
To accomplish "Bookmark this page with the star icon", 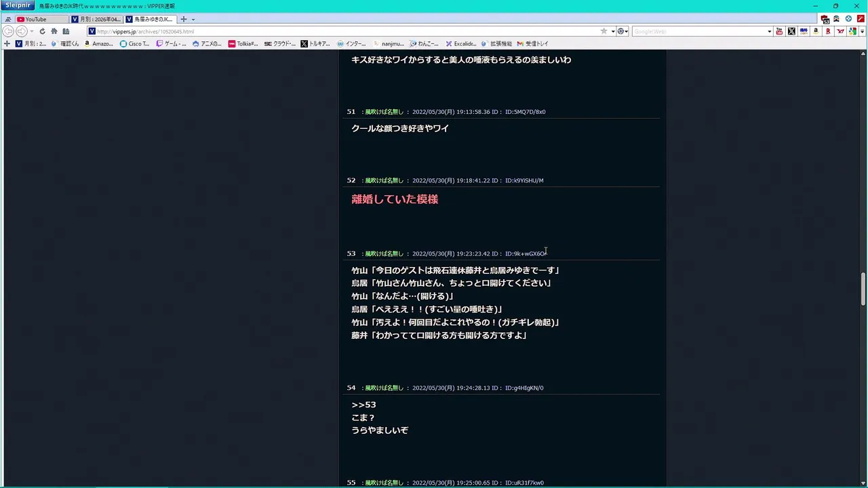I will [604, 31].
